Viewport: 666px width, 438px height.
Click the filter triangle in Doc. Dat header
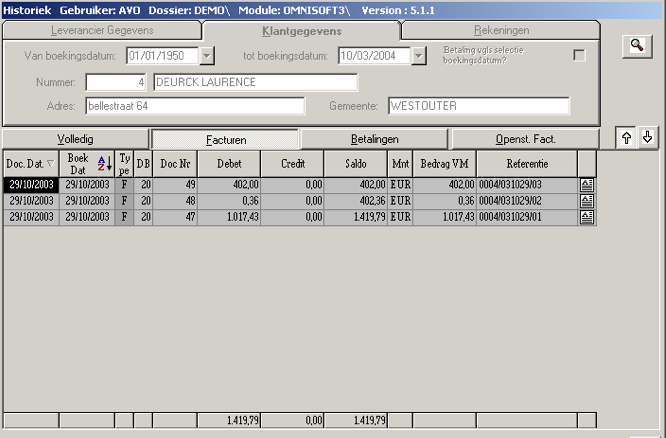pyautogui.click(x=51, y=164)
